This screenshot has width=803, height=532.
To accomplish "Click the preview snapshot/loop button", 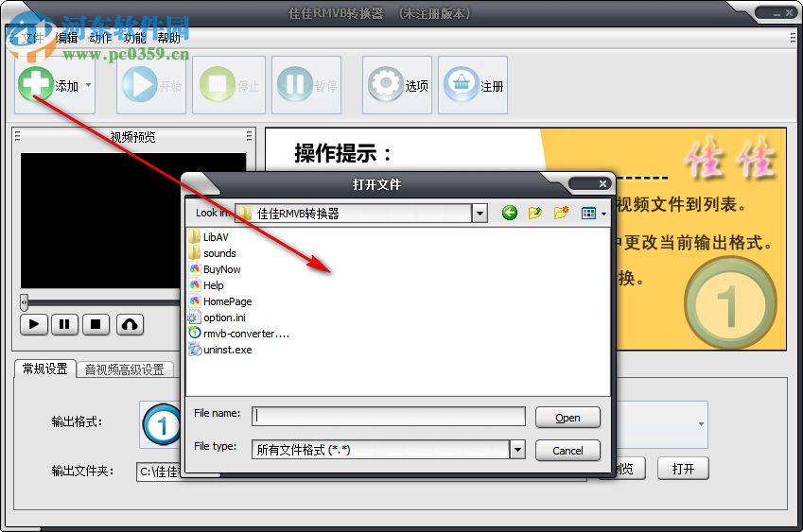I will pyautogui.click(x=131, y=324).
